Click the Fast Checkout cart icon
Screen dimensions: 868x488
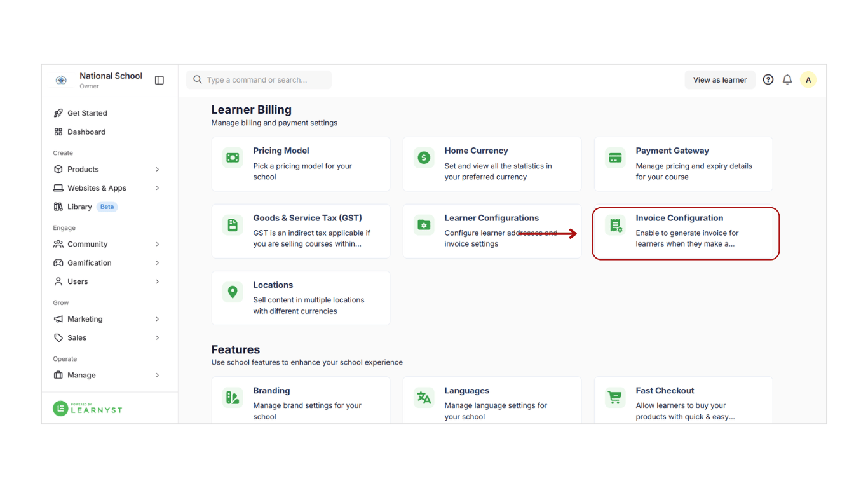pos(615,398)
